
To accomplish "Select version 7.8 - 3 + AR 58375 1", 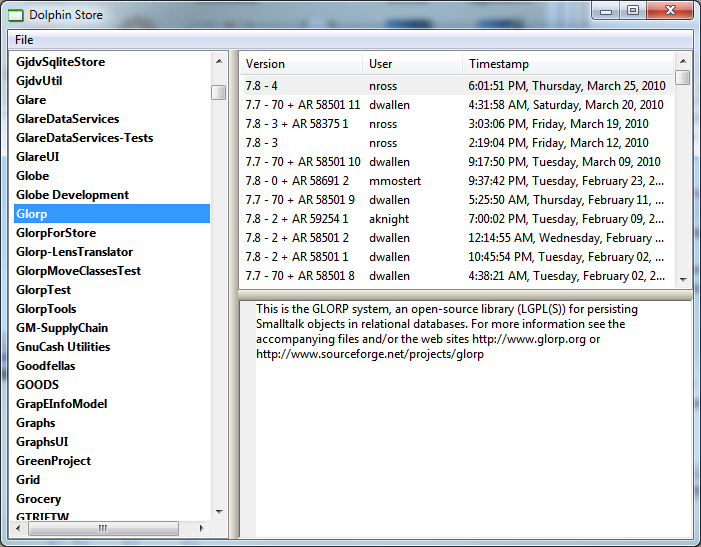I will (457, 124).
